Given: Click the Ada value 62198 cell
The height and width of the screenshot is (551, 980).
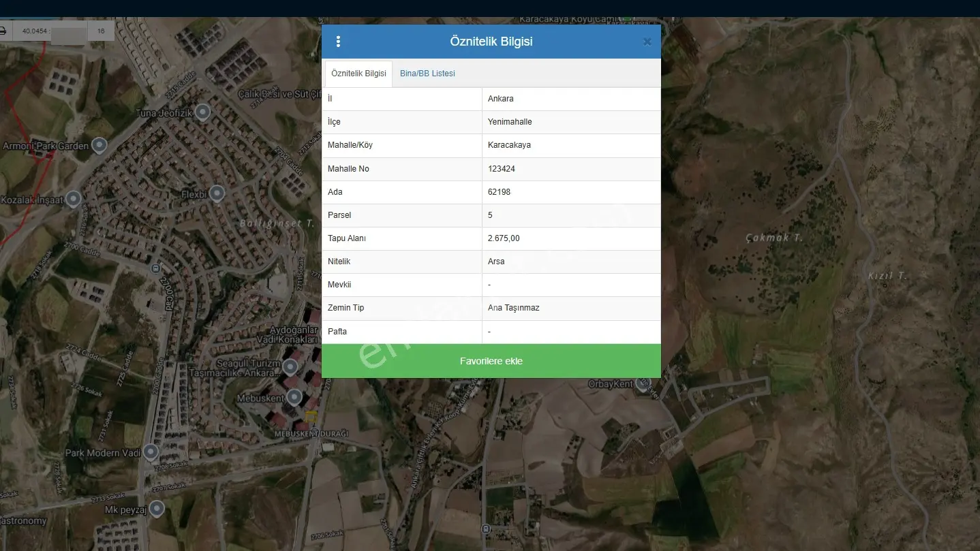Looking at the screenshot, I should point(571,192).
